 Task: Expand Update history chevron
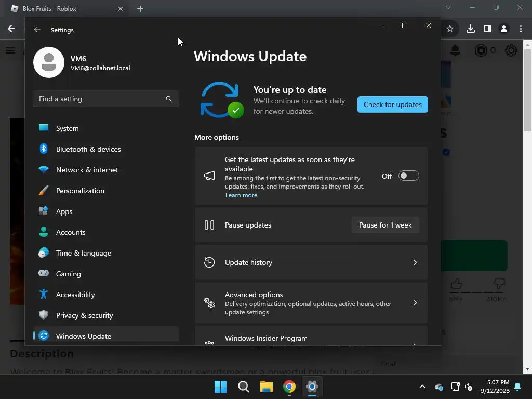coord(415,262)
